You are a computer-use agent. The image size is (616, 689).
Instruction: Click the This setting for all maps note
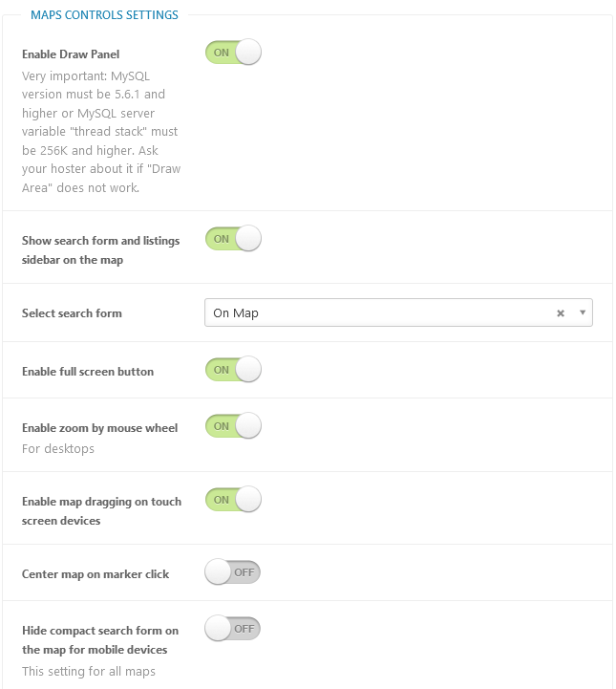tap(89, 672)
